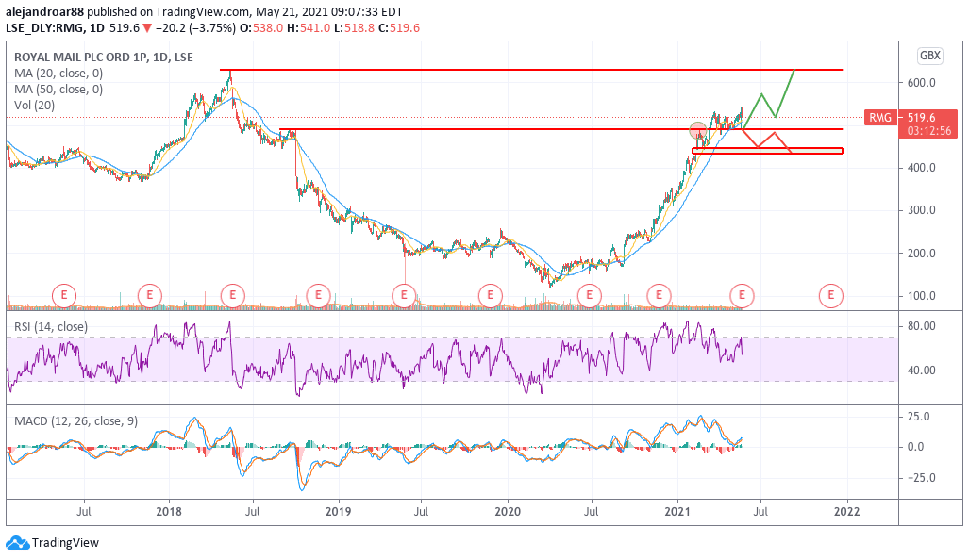Viewport: 969px width, 560px height.
Task: Click the 600.0 price axis label
Action: click(922, 82)
